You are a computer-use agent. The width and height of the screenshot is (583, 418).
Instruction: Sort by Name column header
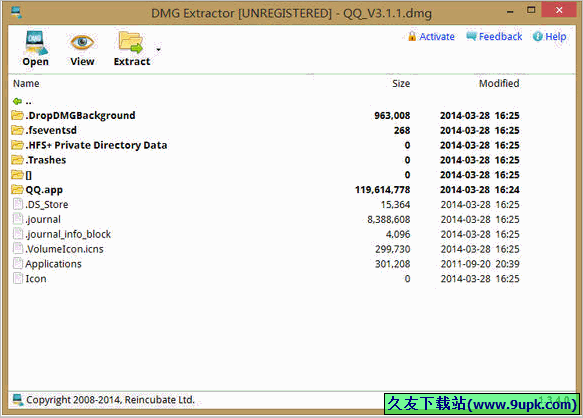click(x=26, y=83)
